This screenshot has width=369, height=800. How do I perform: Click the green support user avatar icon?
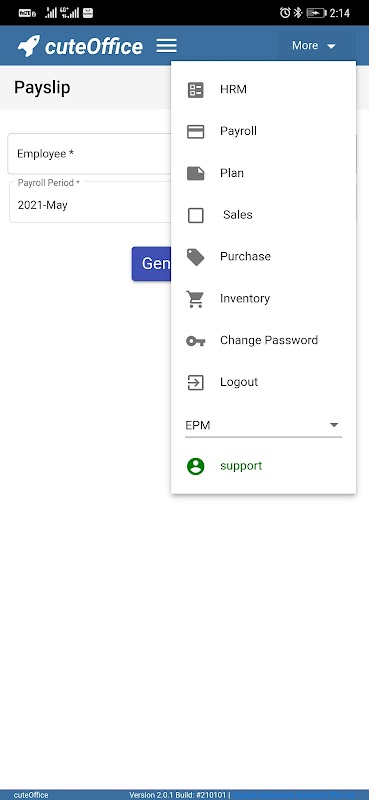coord(195,466)
